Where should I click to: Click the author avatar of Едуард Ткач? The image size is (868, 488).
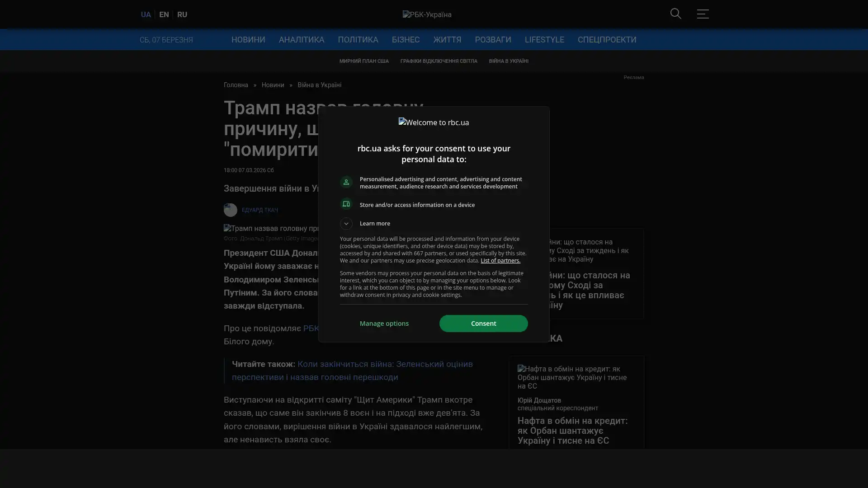click(x=230, y=210)
